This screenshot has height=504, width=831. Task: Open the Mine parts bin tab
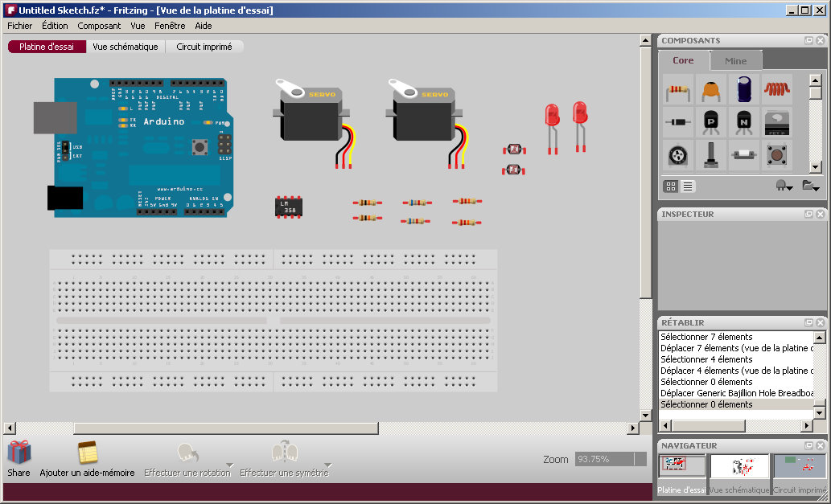pos(735,61)
